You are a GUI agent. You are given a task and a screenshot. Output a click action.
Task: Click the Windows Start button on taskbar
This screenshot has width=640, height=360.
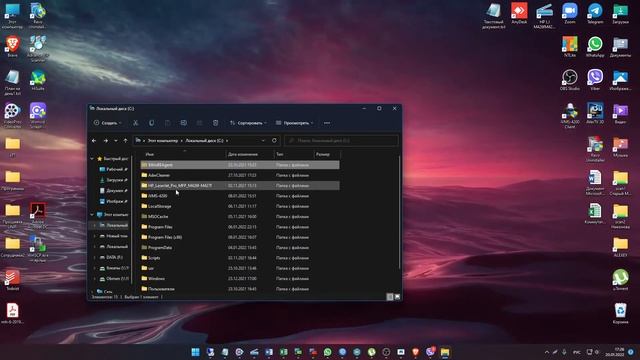tap(196, 352)
